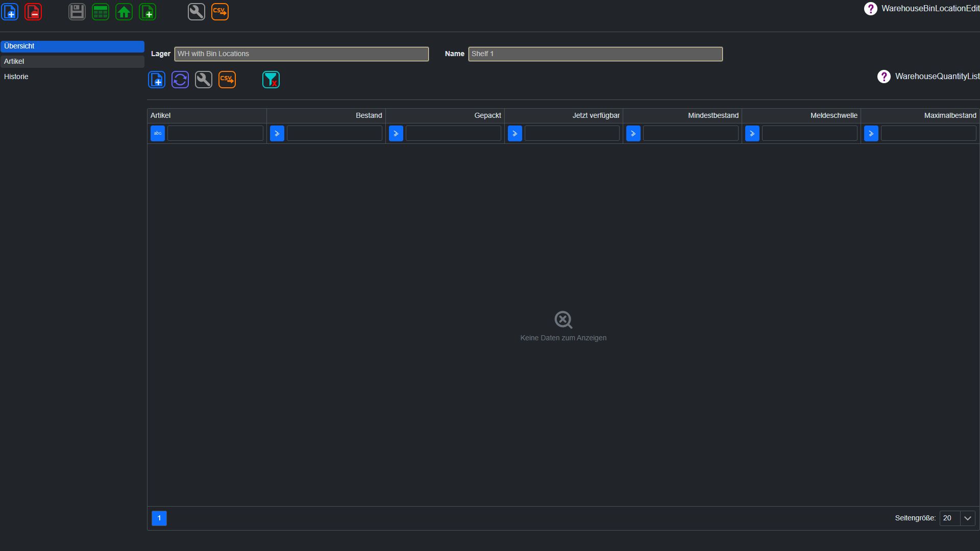
Task: Refresh the quantity list with reload icon
Action: click(180, 80)
